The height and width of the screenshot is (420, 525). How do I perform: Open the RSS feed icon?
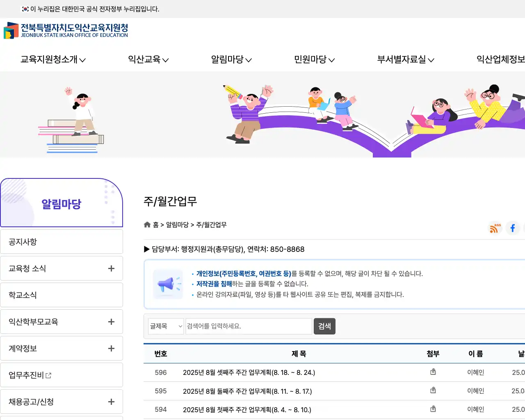(494, 228)
